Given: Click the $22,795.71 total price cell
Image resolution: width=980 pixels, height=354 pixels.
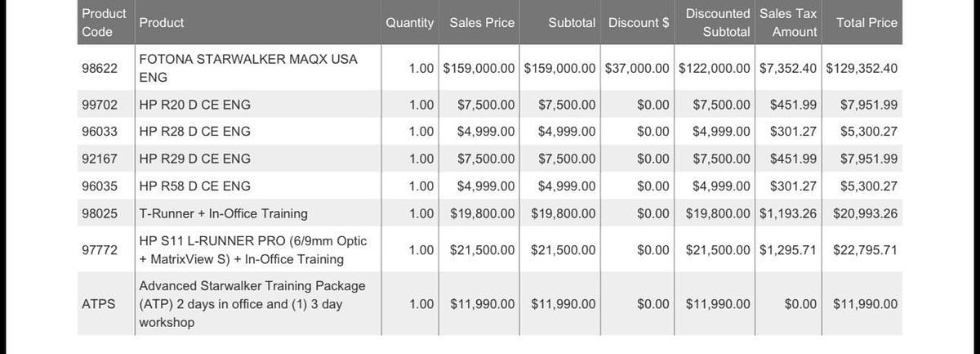Looking at the screenshot, I should (865, 250).
